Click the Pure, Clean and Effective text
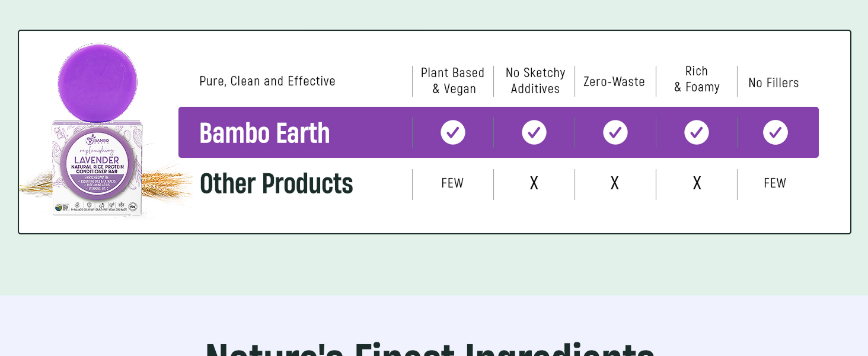The width and height of the screenshot is (868, 356). click(267, 81)
